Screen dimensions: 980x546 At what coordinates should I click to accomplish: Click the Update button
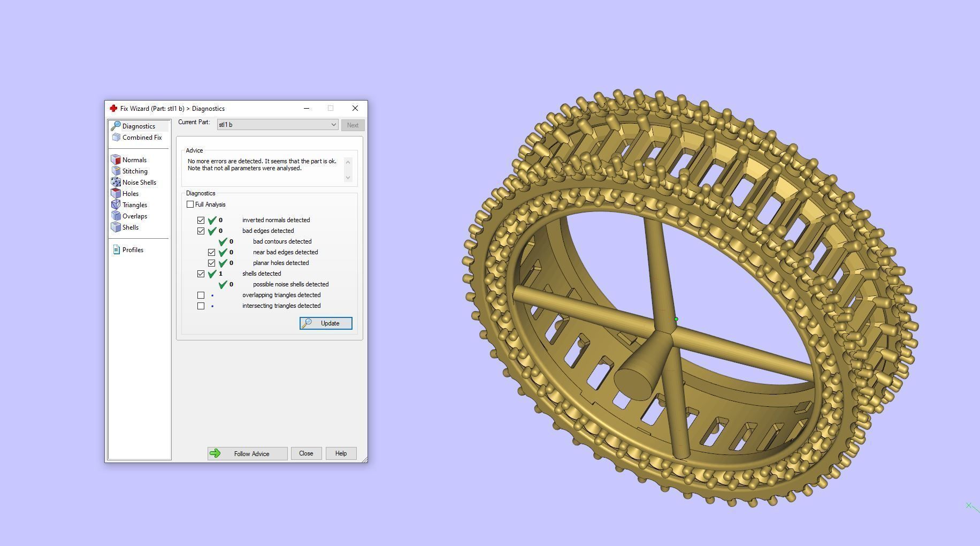[326, 323]
